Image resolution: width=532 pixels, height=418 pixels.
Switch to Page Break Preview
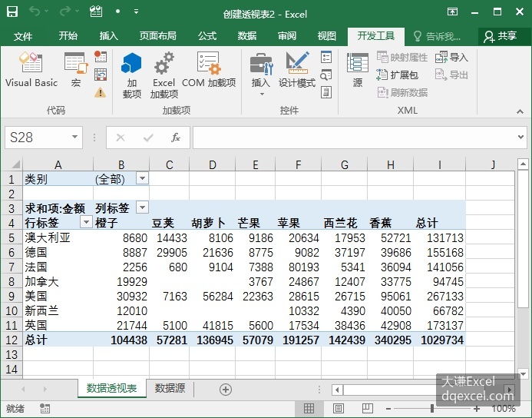coord(367,408)
